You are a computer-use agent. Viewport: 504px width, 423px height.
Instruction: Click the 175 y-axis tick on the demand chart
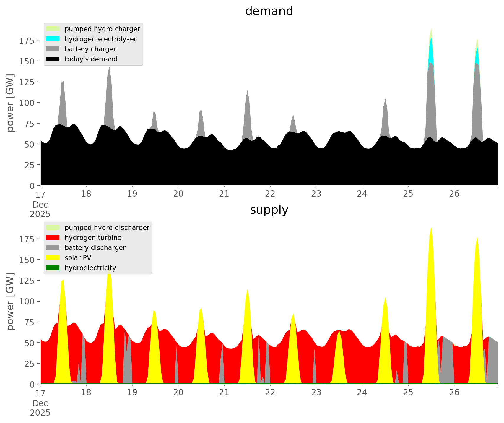[x=27, y=40]
